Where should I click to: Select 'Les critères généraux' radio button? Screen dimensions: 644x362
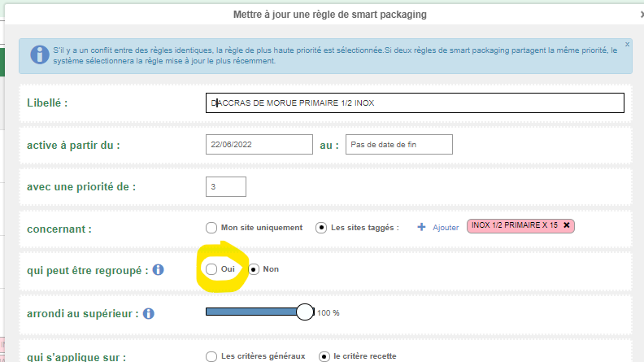[211, 356]
